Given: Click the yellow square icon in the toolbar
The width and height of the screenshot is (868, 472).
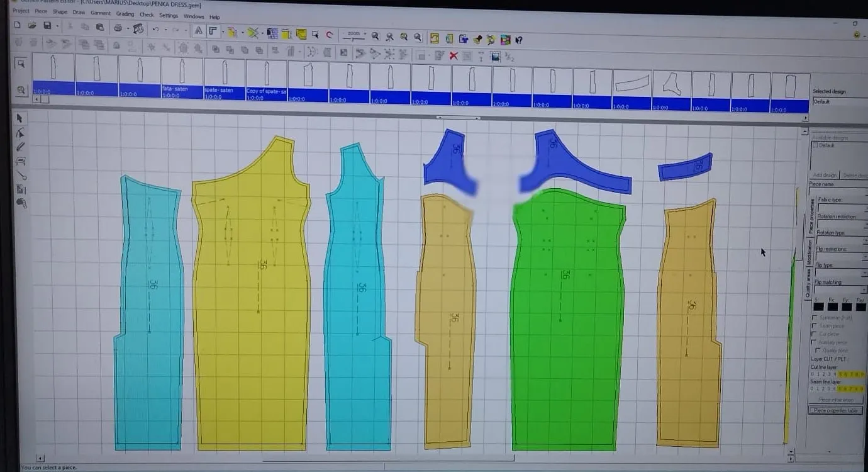Looking at the screenshot, I should pos(301,34).
